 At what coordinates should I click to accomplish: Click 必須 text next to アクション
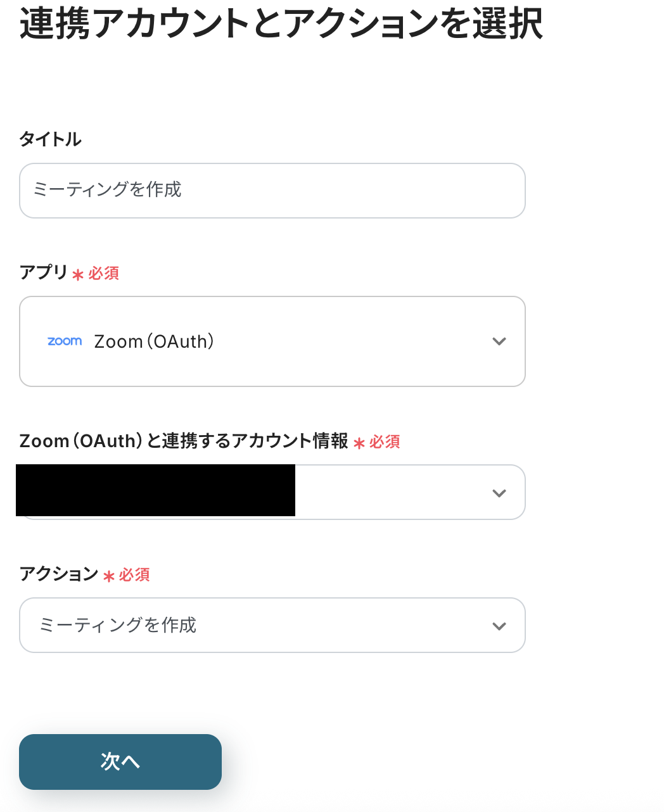(x=134, y=574)
